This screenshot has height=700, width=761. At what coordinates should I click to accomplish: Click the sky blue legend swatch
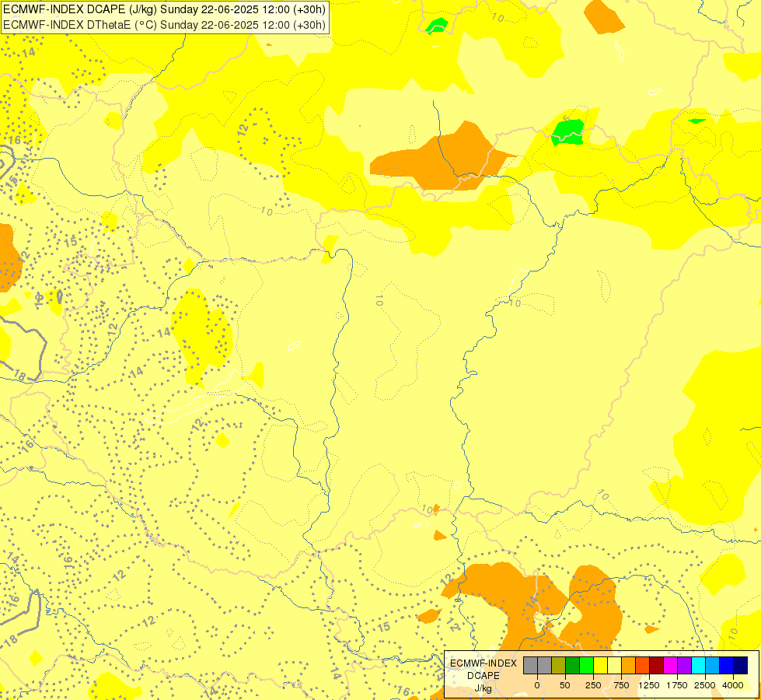713,665
